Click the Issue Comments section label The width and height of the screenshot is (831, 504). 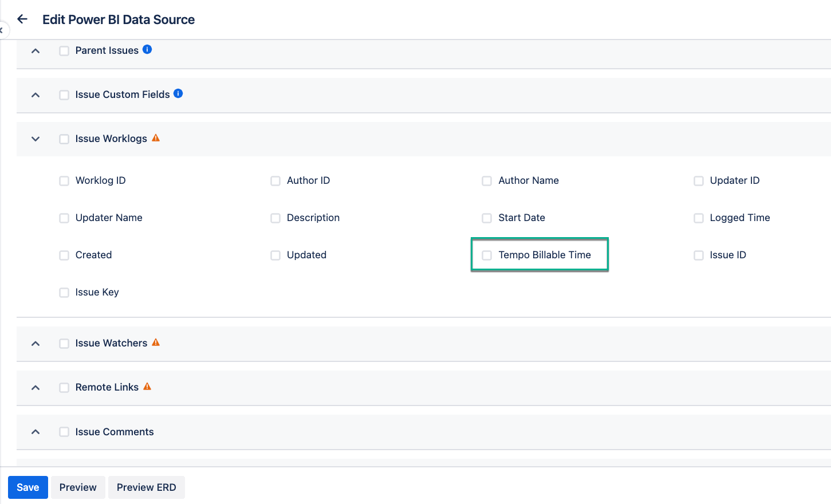(x=114, y=432)
